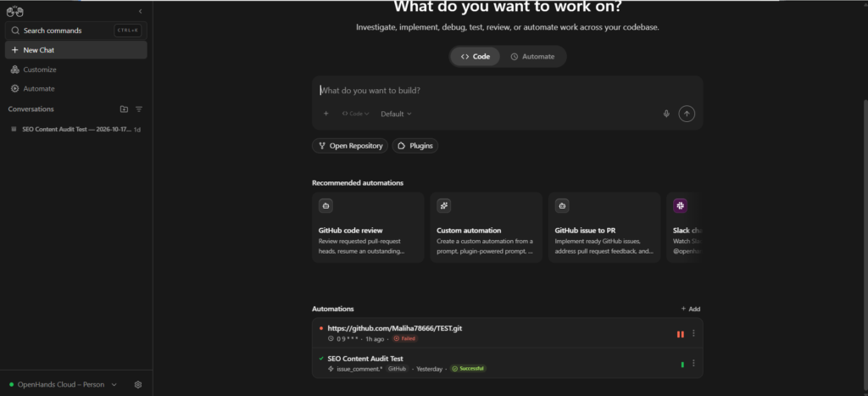Viewport: 868px width, 396px height.
Task: Click the OpenHands logo icon
Action: pyautogui.click(x=14, y=11)
